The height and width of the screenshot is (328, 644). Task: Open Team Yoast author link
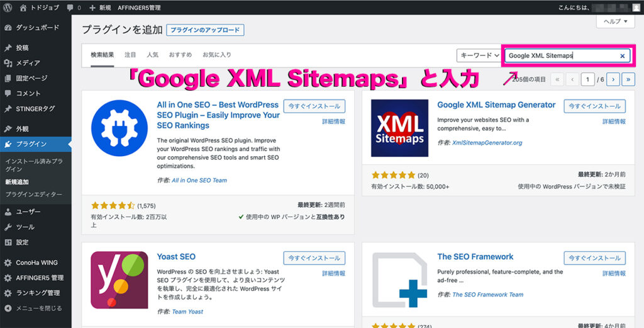187,312
